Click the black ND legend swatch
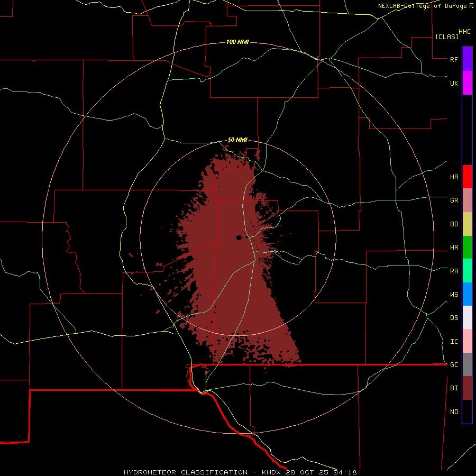Image resolution: width=476 pixels, height=476 pixels. coord(467,411)
